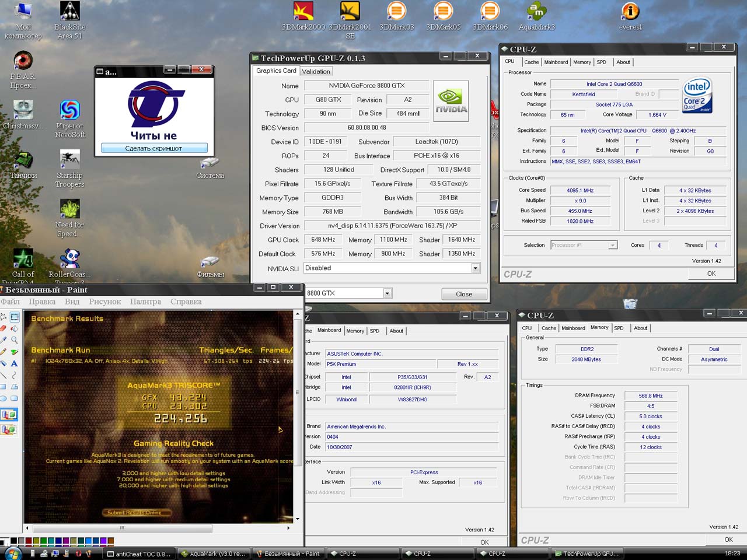Switch to the Validation tab in GPU-Z
The width and height of the screenshot is (747, 560).
pos(316,71)
